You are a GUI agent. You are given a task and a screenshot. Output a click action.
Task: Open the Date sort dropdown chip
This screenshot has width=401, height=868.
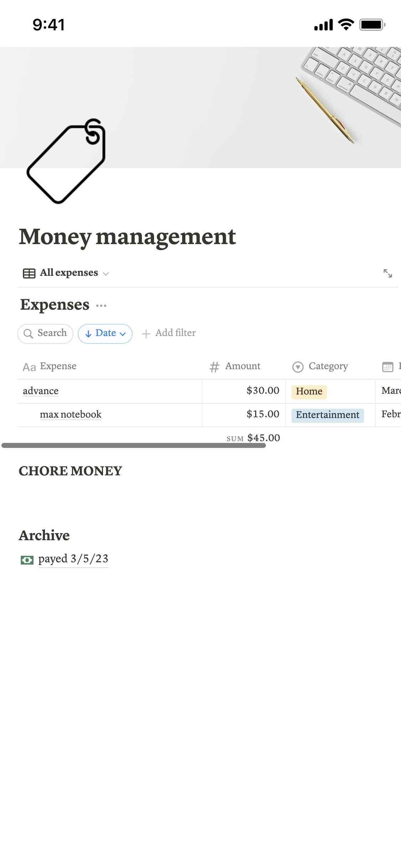coord(105,334)
